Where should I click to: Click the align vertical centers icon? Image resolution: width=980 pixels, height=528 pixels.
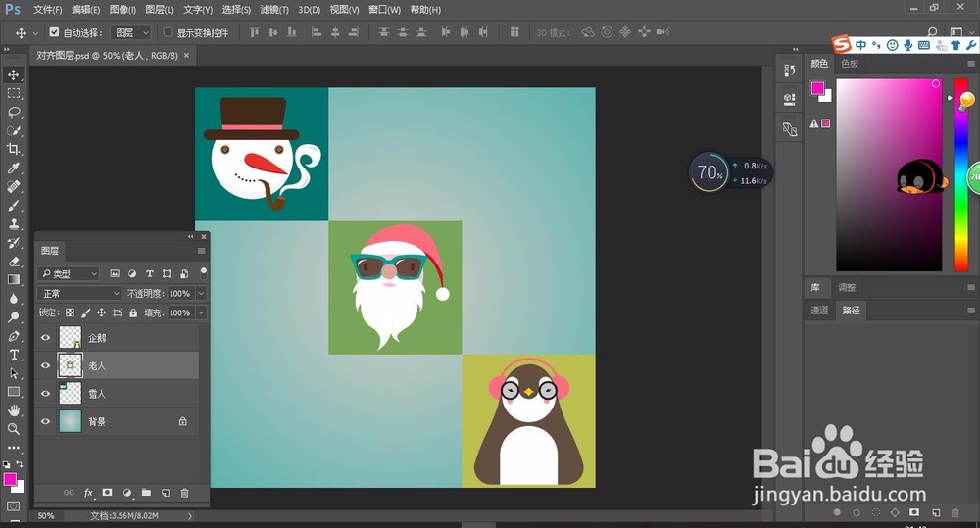(x=273, y=32)
